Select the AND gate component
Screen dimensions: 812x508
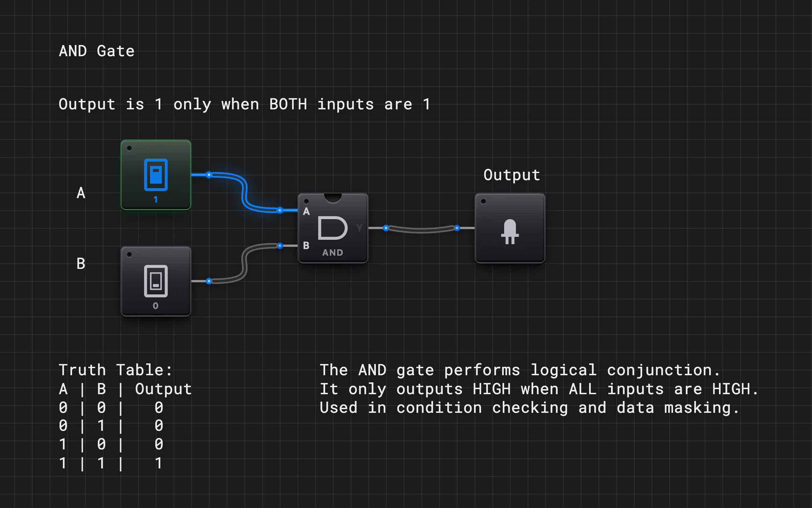click(333, 228)
